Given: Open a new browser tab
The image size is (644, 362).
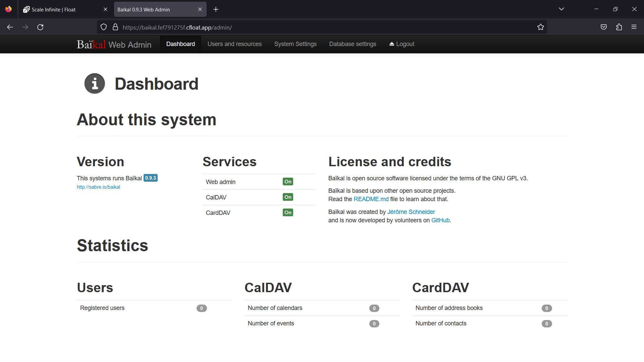Looking at the screenshot, I should 216,9.
